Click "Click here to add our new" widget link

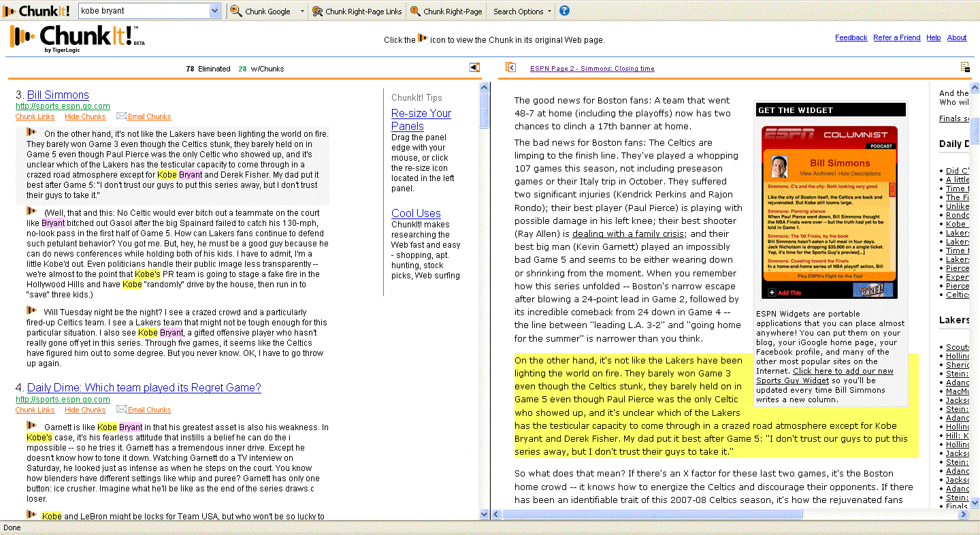[825, 376]
